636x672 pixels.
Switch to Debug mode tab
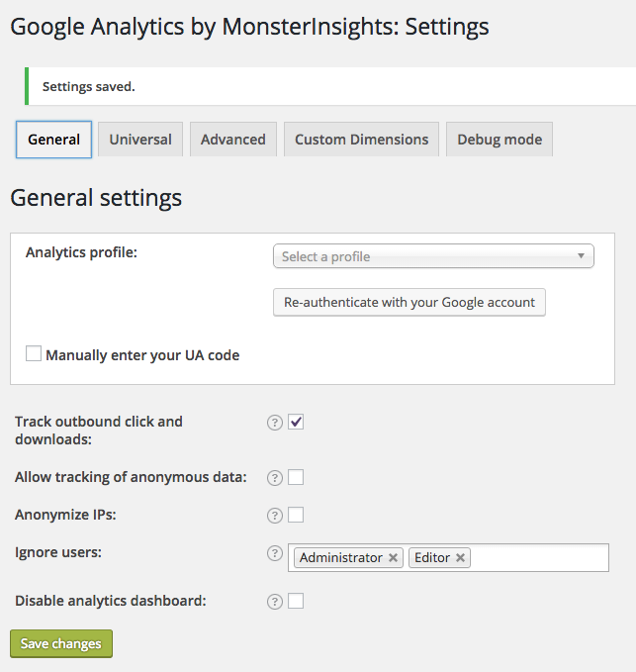pyautogui.click(x=500, y=140)
